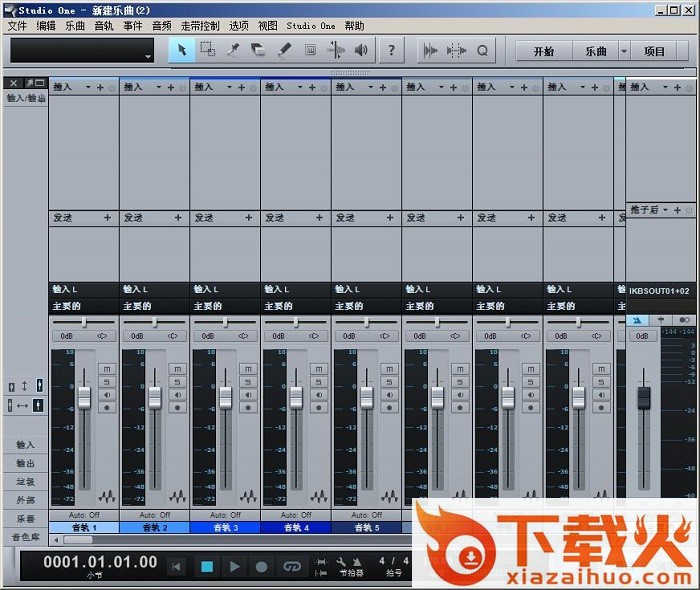This screenshot has height=590, width=700.
Task: Open Auto: Off menu on 音轨 1
Action: coord(84,515)
